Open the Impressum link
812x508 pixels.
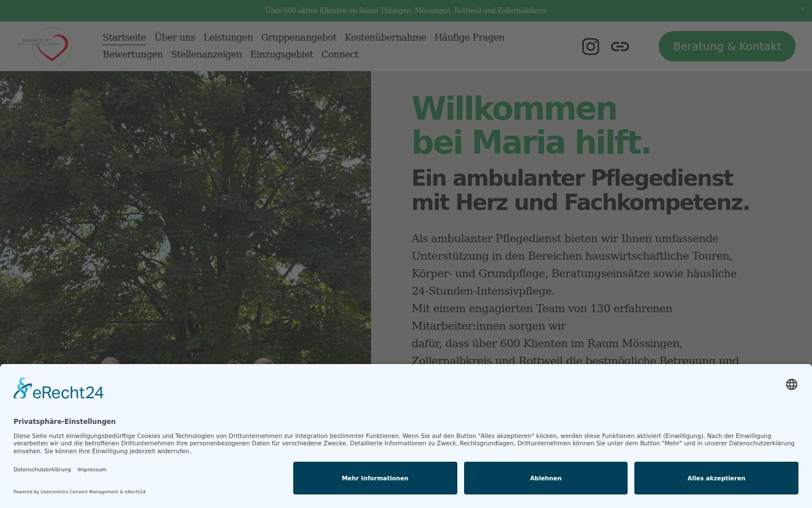[x=92, y=470]
